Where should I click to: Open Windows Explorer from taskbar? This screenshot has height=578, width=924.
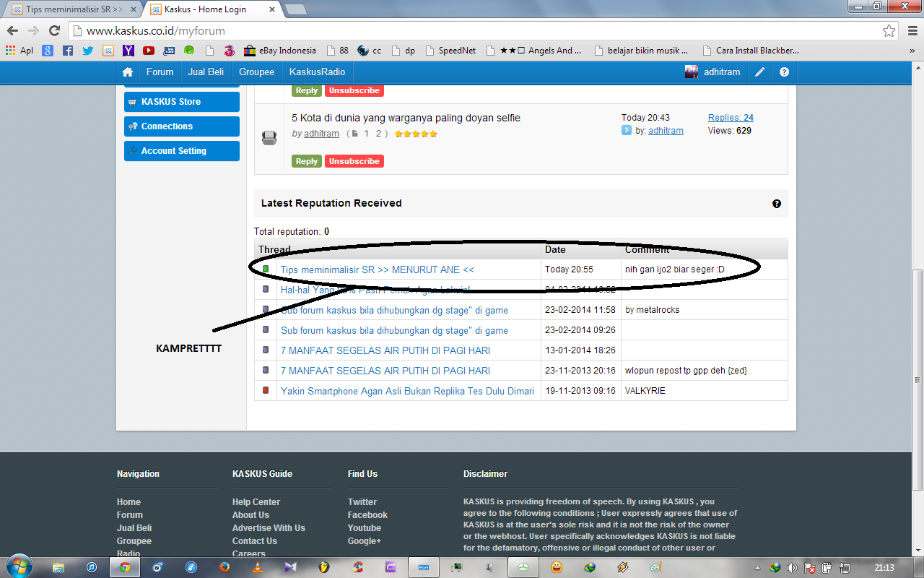tap(58, 567)
